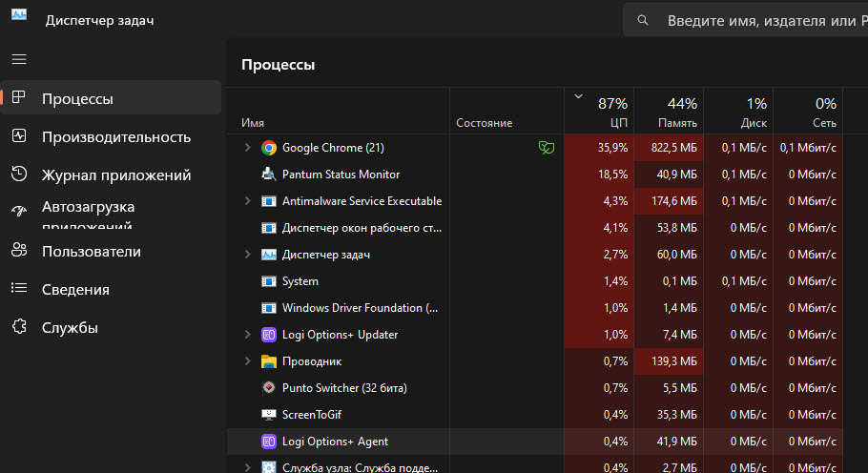Viewport: 868px width, 473px height.
Task: Click the 174,6 МБ memory value
Action: pos(673,201)
